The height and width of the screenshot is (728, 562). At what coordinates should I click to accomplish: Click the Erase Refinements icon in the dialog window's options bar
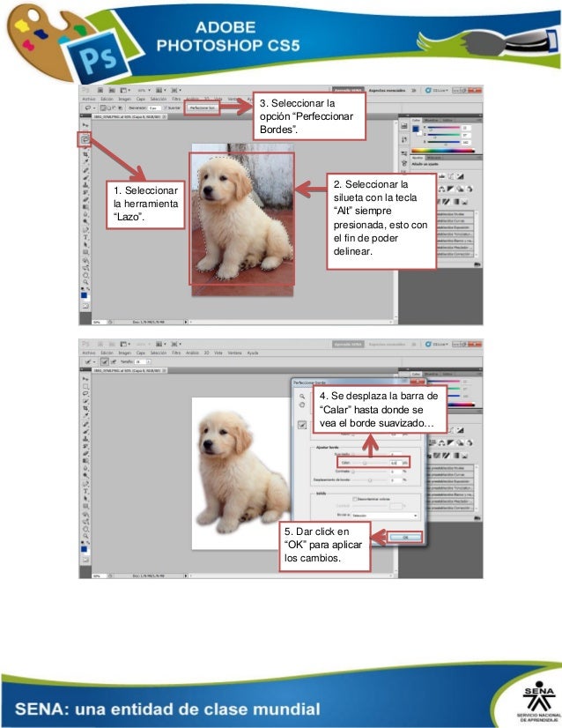(x=113, y=361)
